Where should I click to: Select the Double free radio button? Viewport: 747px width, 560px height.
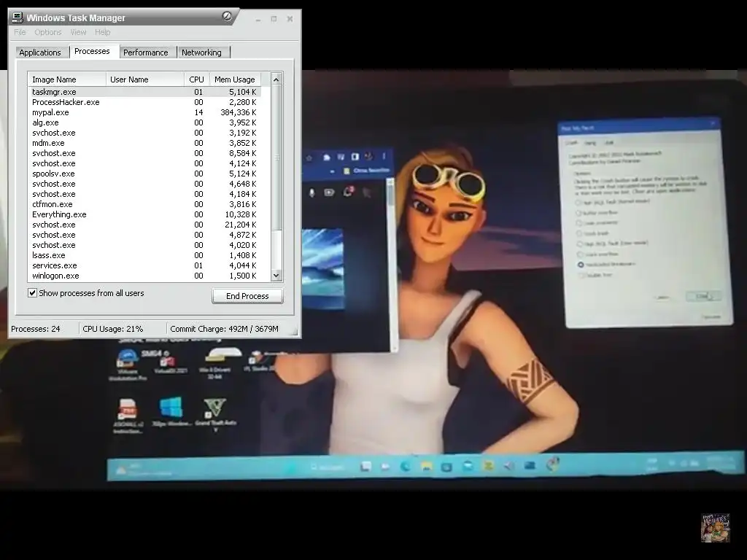[x=581, y=275]
